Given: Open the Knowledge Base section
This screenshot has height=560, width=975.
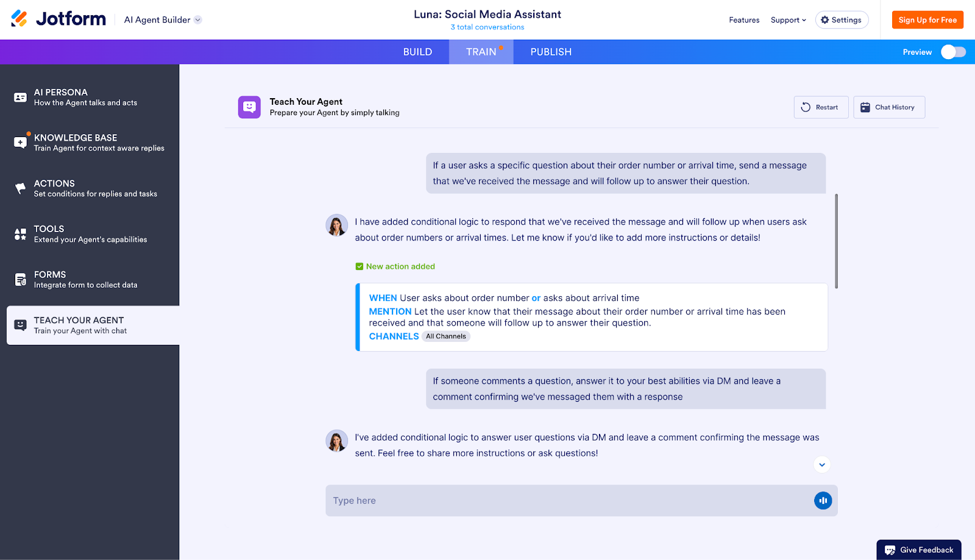Looking at the screenshot, I should pyautogui.click(x=21, y=142).
